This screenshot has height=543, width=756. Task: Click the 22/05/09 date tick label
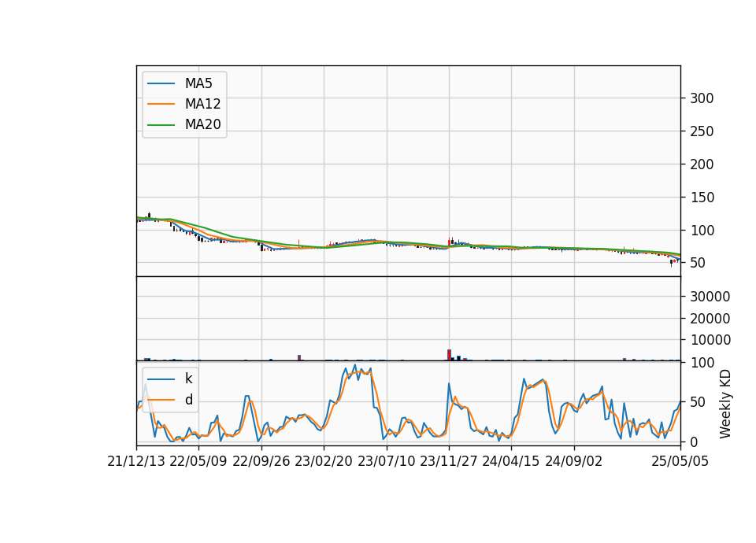tap(198, 461)
